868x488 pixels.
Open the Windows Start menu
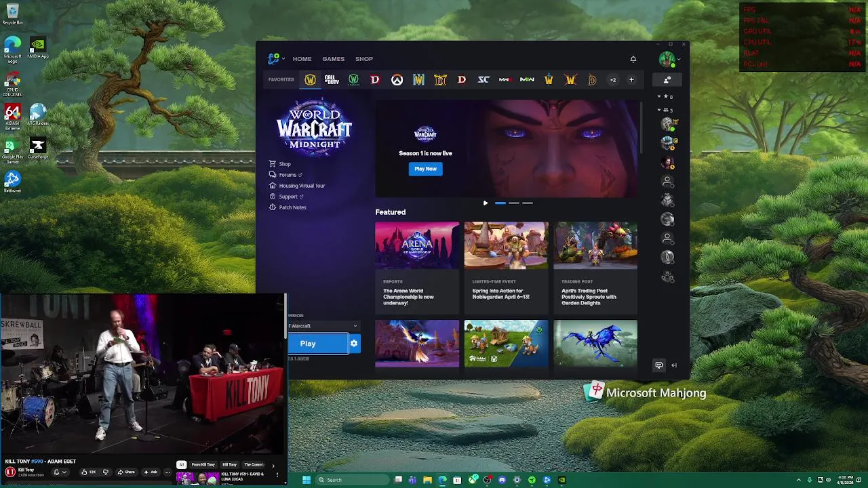(x=307, y=480)
